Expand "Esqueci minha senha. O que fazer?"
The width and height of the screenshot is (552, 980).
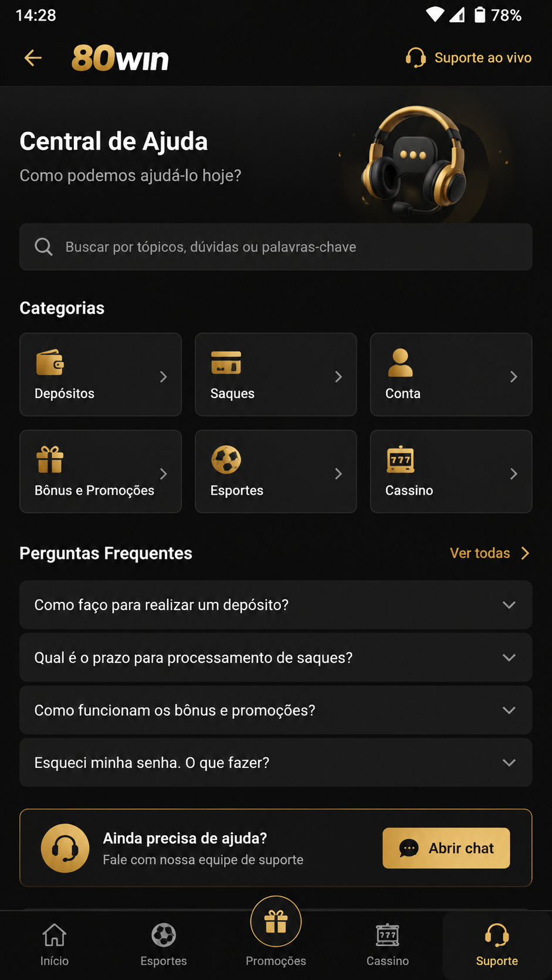(276, 763)
